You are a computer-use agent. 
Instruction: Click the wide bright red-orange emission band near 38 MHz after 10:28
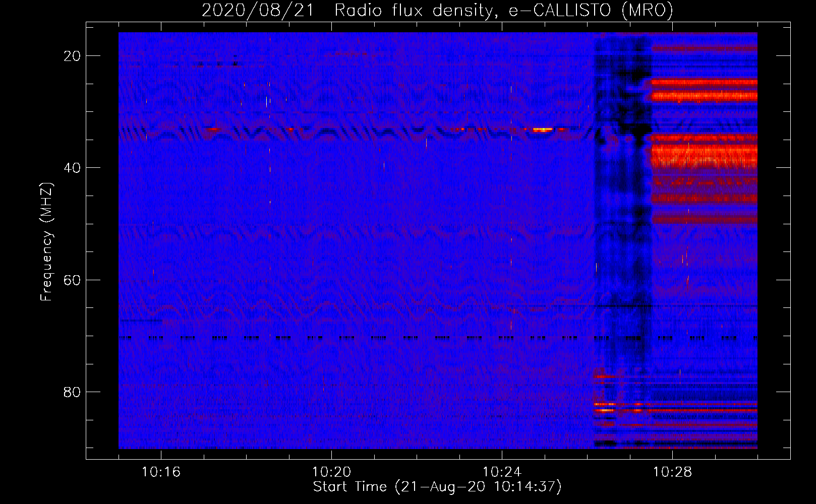click(705, 156)
